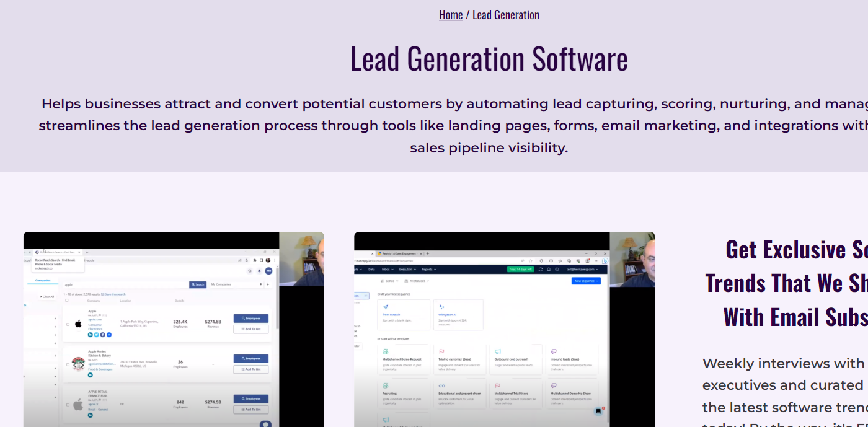Click the refresh sync icon in Reply.io navbar
The height and width of the screenshot is (427, 868).
pos(540,269)
